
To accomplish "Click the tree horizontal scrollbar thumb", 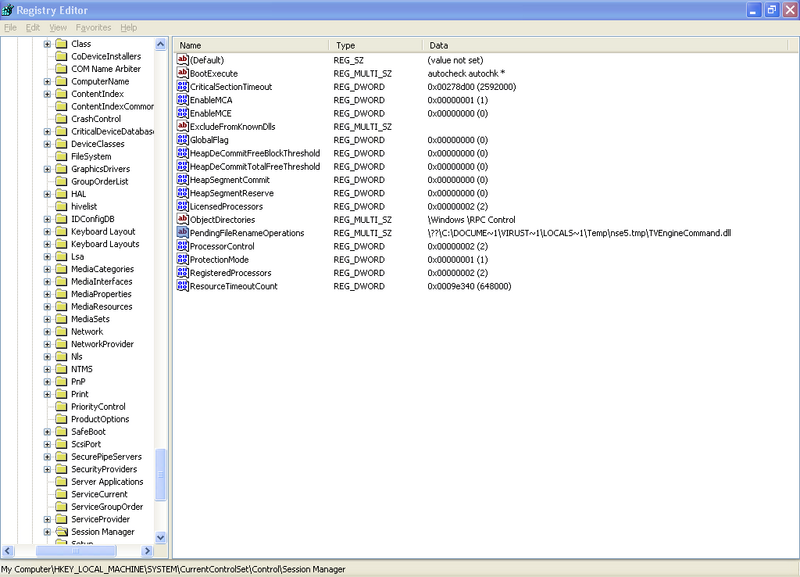I will pos(76,550).
